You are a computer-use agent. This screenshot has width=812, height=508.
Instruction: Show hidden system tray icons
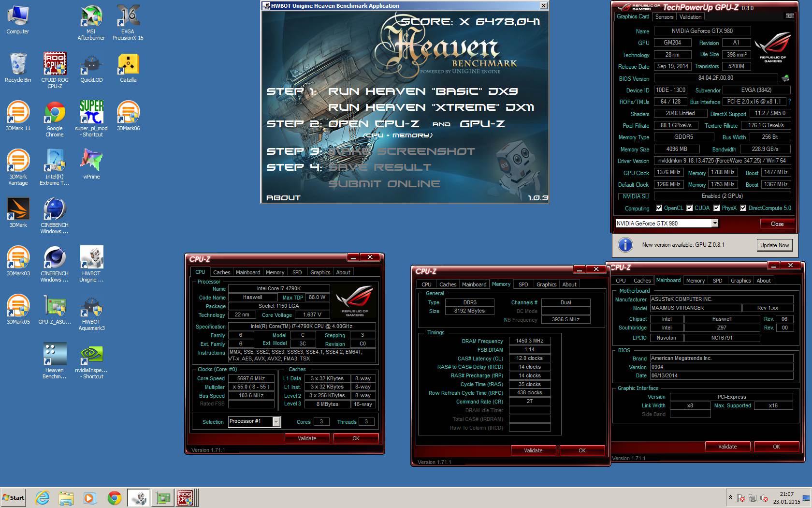coord(730,497)
